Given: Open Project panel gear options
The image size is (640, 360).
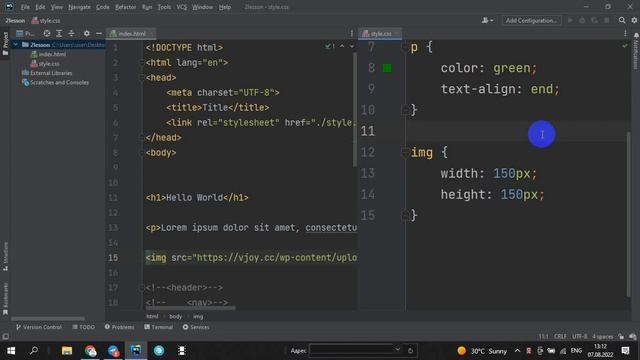Looking at the screenshot, I should 87,33.
